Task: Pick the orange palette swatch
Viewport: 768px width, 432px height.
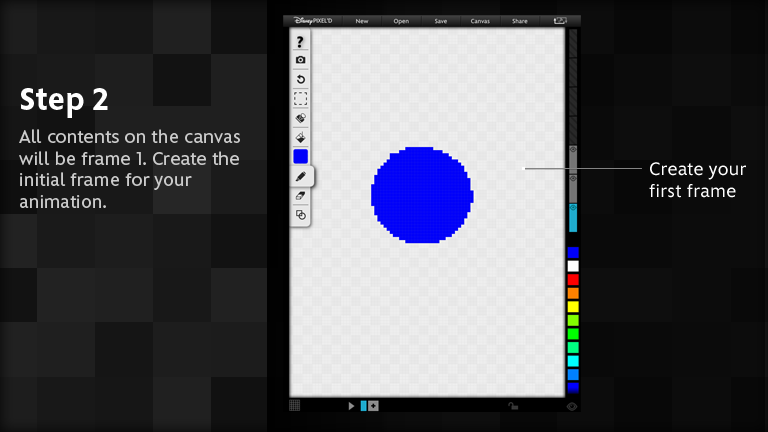Action: point(573,293)
